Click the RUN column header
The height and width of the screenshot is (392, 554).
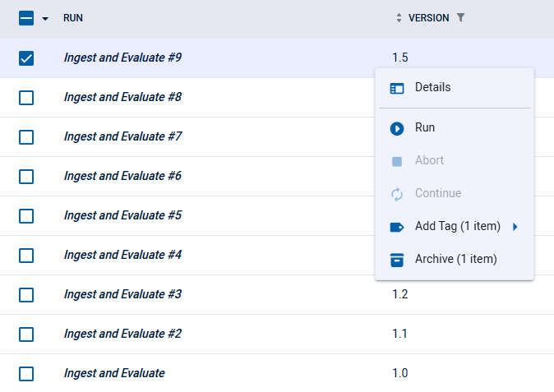pos(73,18)
